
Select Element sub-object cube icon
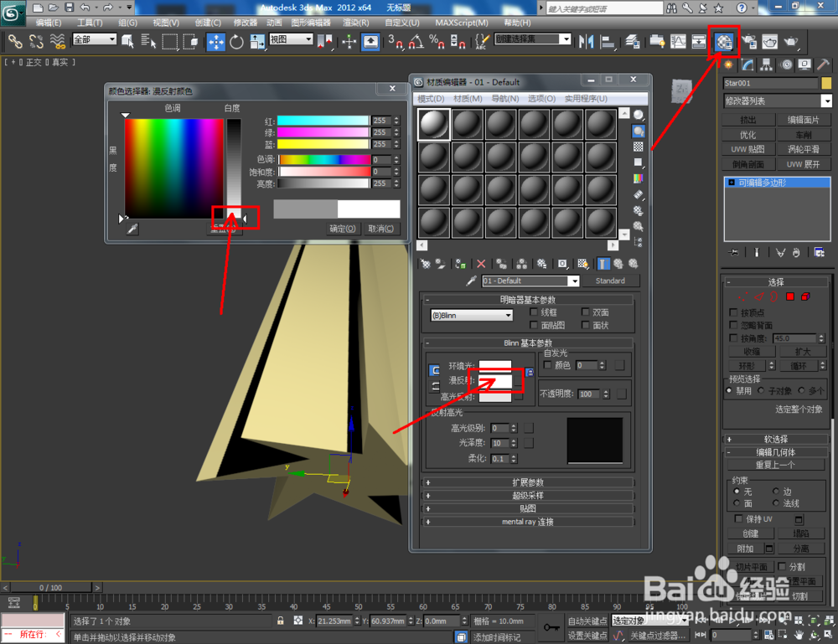pyautogui.click(x=805, y=296)
